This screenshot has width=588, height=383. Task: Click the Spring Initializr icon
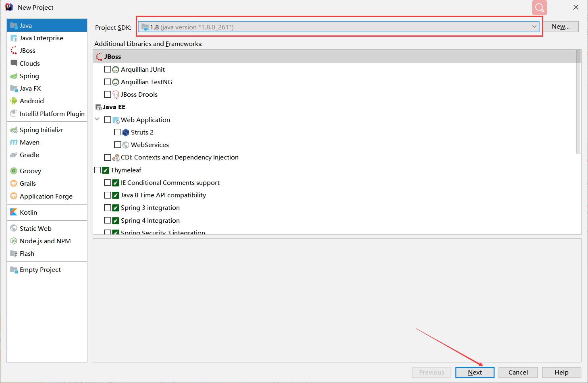coord(14,130)
